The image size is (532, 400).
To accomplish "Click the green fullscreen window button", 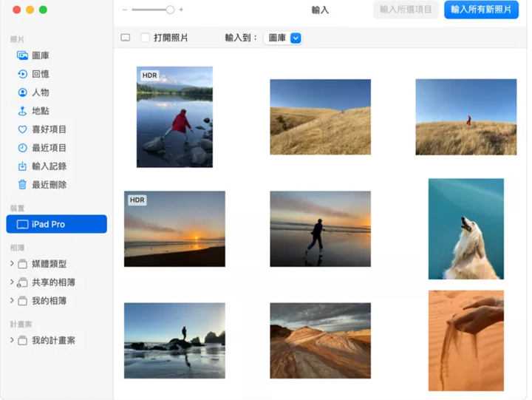I will pos(43,10).
